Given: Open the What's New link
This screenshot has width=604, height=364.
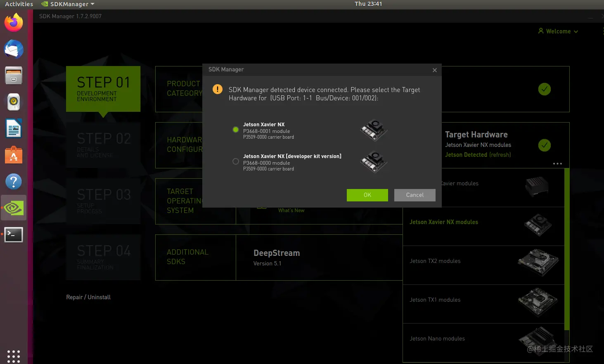Looking at the screenshot, I should tap(291, 210).
